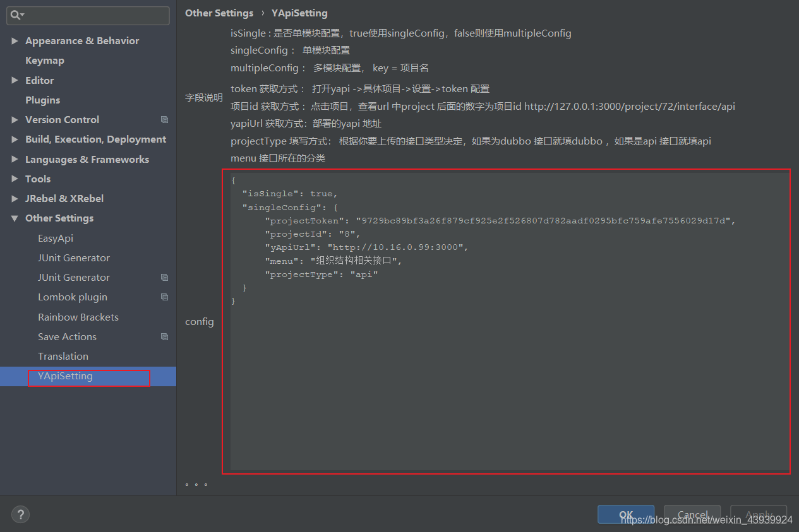This screenshot has height=532, width=799.
Task: Click the example URL ending in project/72/interface/api
Action: pyautogui.click(x=630, y=107)
